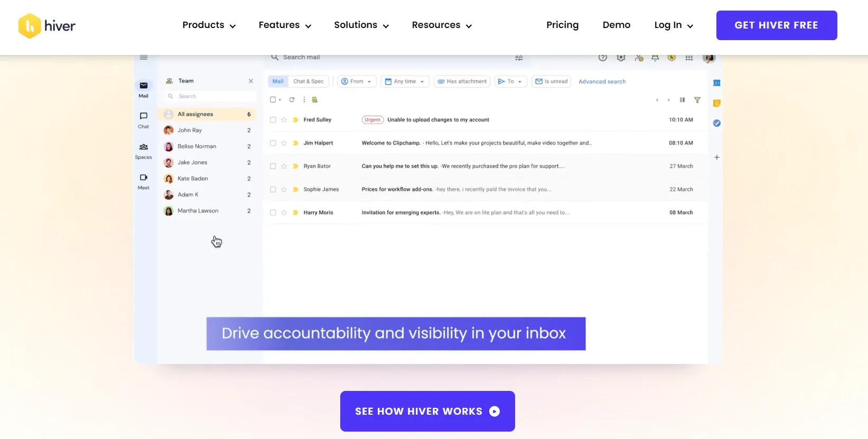Screen dimensions: 868x439
Task: Click the search options sliders icon
Action: (519, 58)
